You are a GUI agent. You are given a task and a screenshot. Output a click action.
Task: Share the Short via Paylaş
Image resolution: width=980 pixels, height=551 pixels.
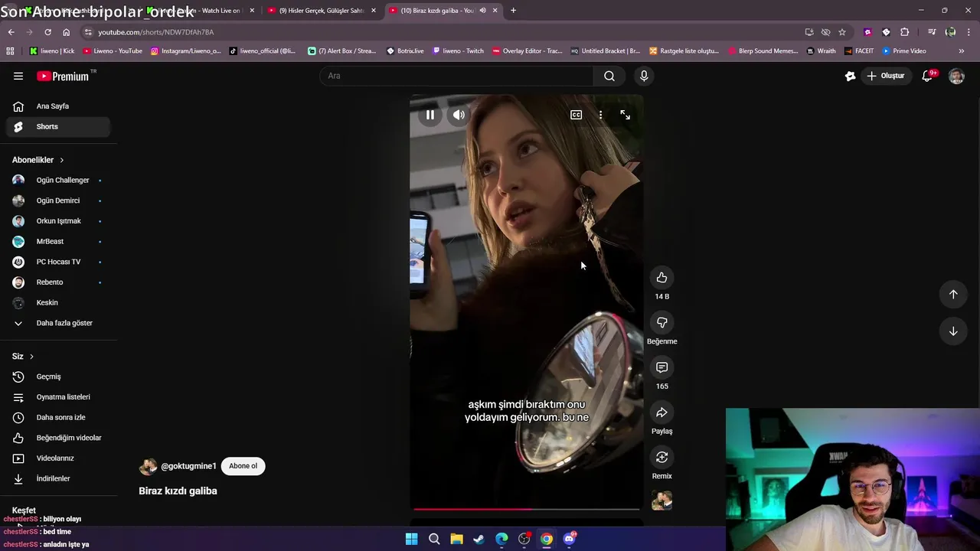[x=661, y=412]
